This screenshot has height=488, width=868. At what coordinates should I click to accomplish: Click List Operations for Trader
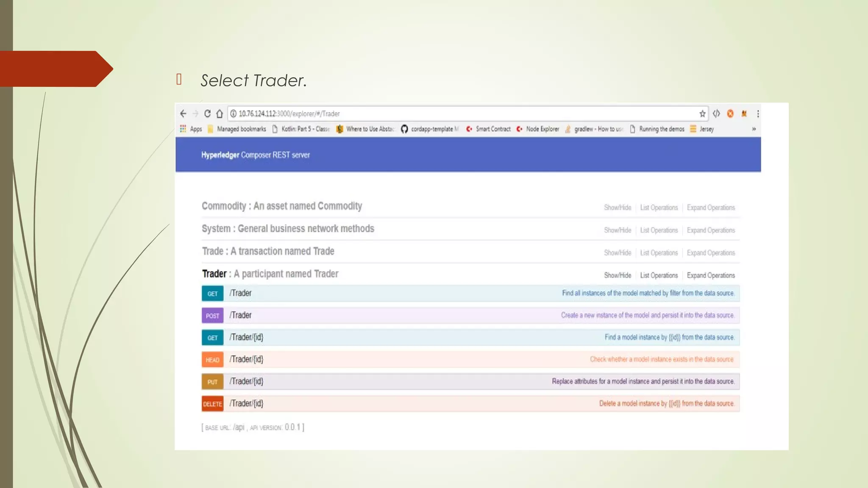pos(659,275)
